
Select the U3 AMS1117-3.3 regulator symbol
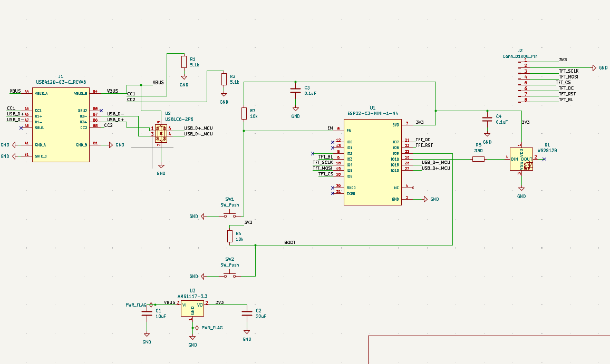tap(192, 309)
